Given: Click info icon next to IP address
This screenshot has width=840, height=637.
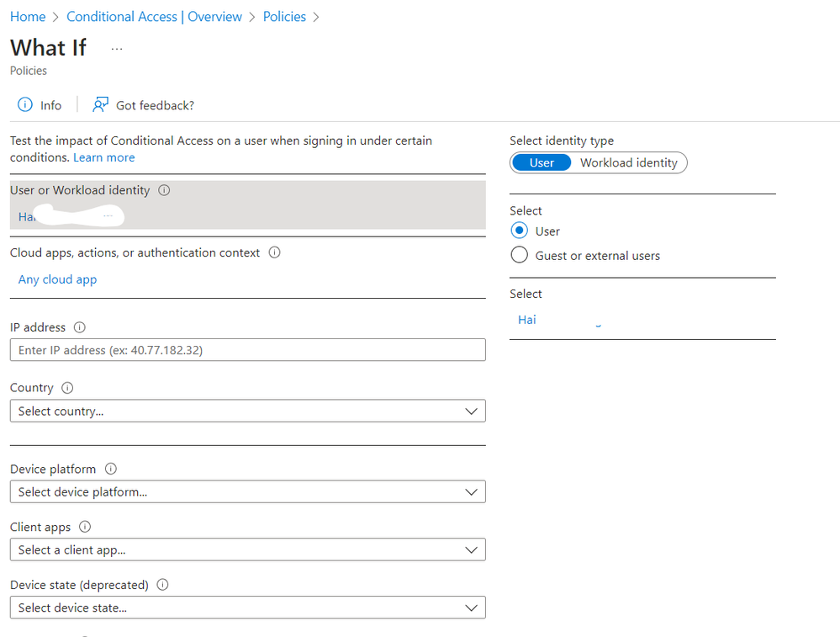Looking at the screenshot, I should pyautogui.click(x=79, y=327).
